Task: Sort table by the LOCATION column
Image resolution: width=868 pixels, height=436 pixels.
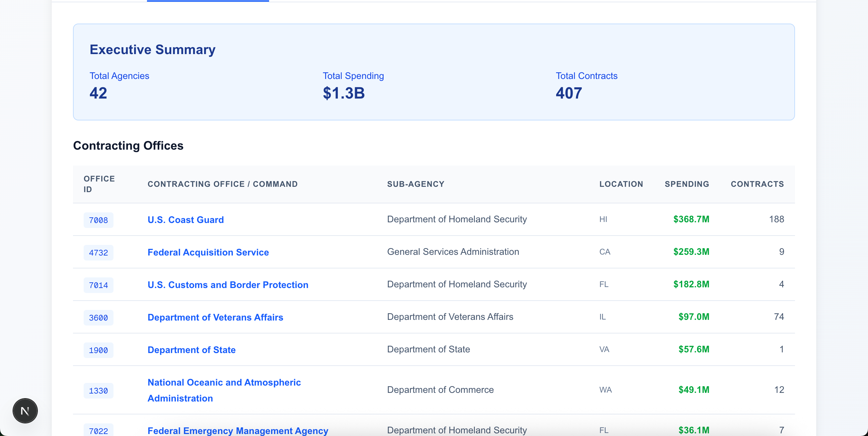Action: 621,184
